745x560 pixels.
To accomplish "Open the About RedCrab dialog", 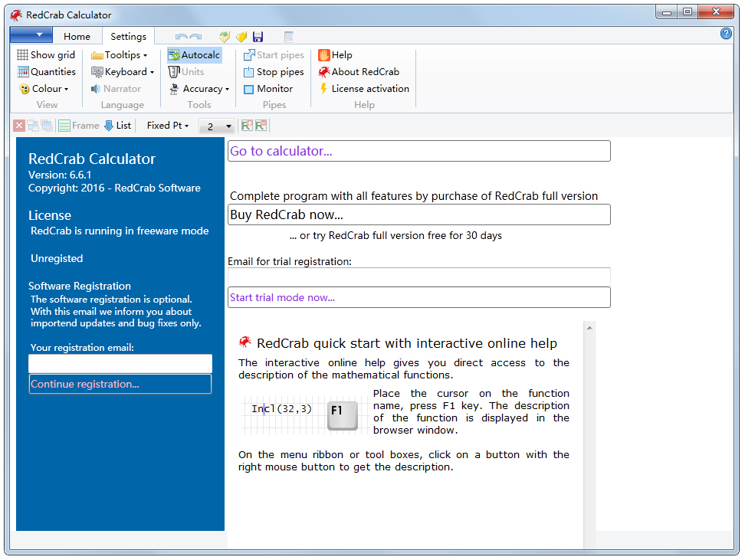I will [x=359, y=72].
